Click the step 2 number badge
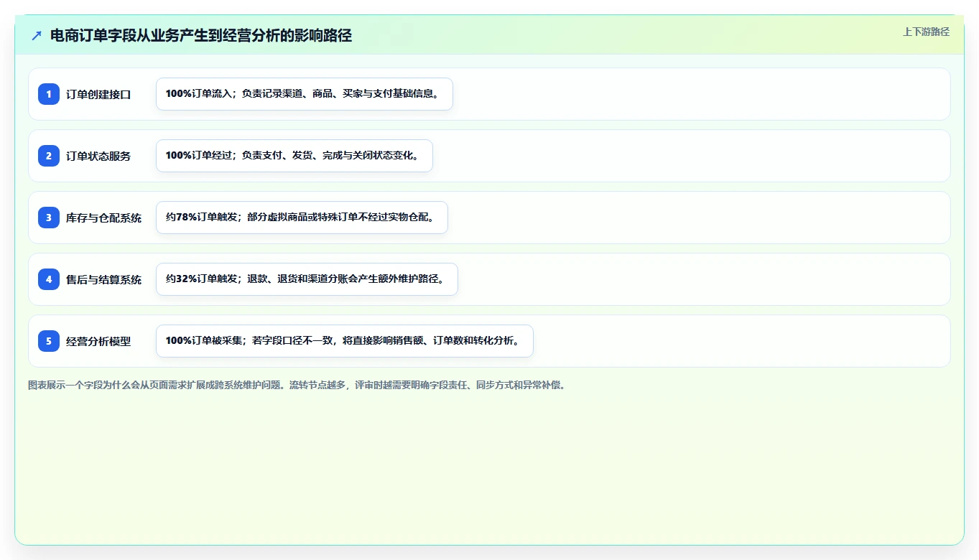This screenshot has height=560, width=979. [49, 156]
